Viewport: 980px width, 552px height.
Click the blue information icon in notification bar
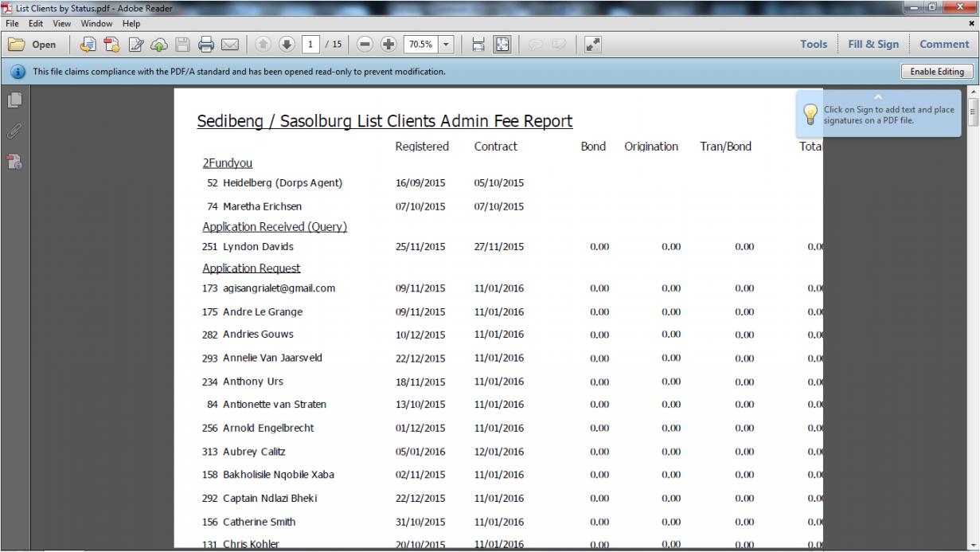click(18, 72)
